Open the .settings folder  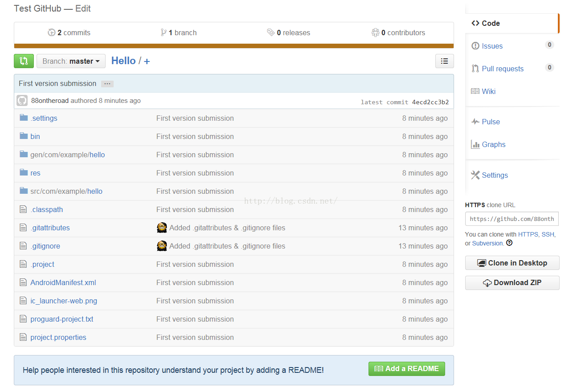tap(44, 118)
